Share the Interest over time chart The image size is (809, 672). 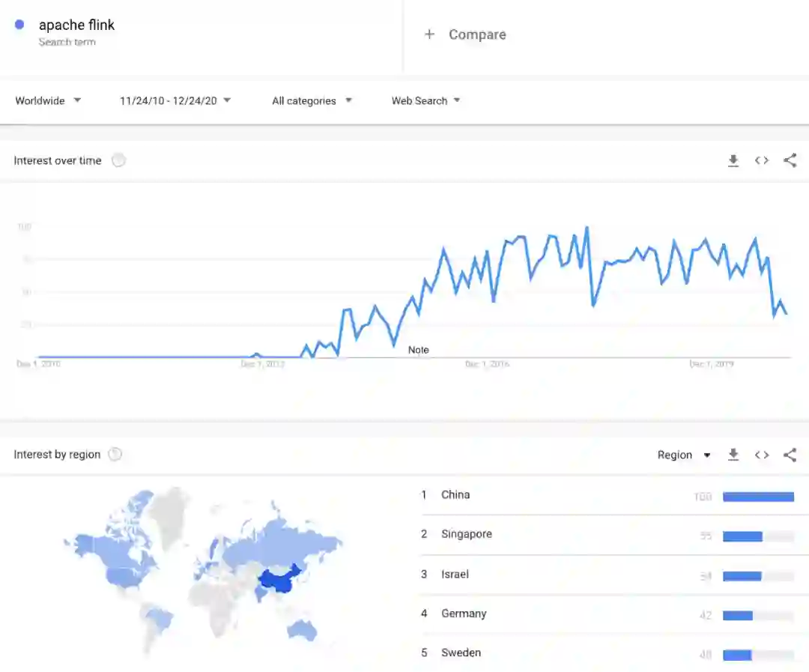click(x=790, y=160)
